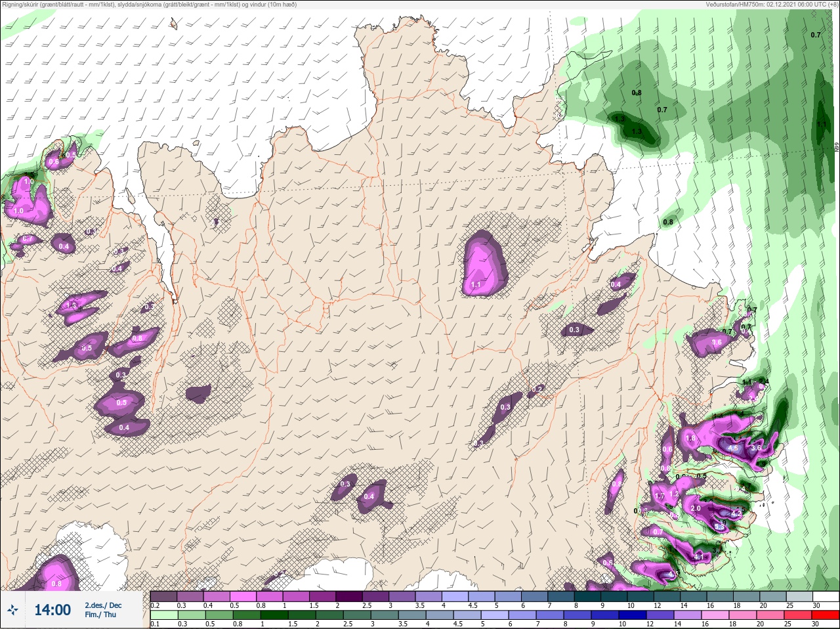Screen dimensions: 840x629
Task: Select the white upper legend swatch labeled 30
Action: pyautogui.click(x=826, y=596)
